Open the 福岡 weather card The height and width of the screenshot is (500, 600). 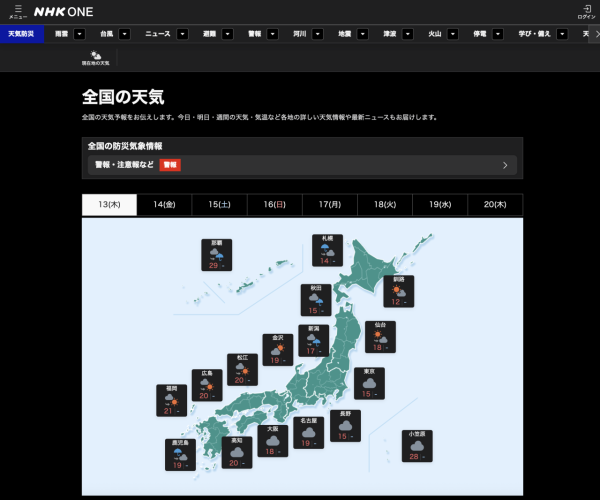tap(171, 400)
